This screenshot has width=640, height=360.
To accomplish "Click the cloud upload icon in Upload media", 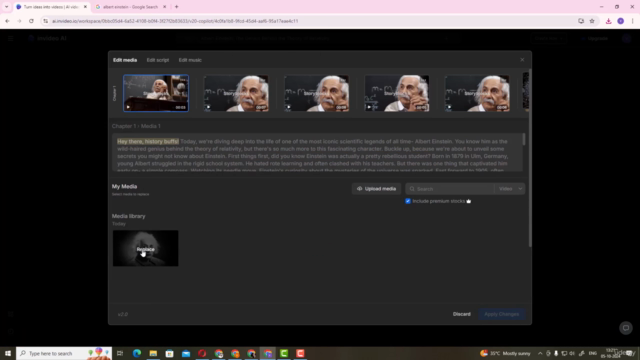I will [360, 189].
